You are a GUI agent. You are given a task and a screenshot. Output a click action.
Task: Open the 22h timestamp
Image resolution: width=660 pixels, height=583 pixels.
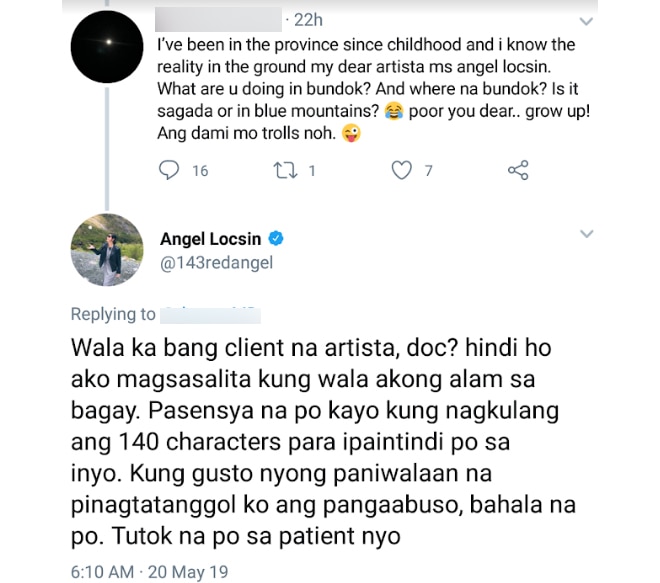308,20
